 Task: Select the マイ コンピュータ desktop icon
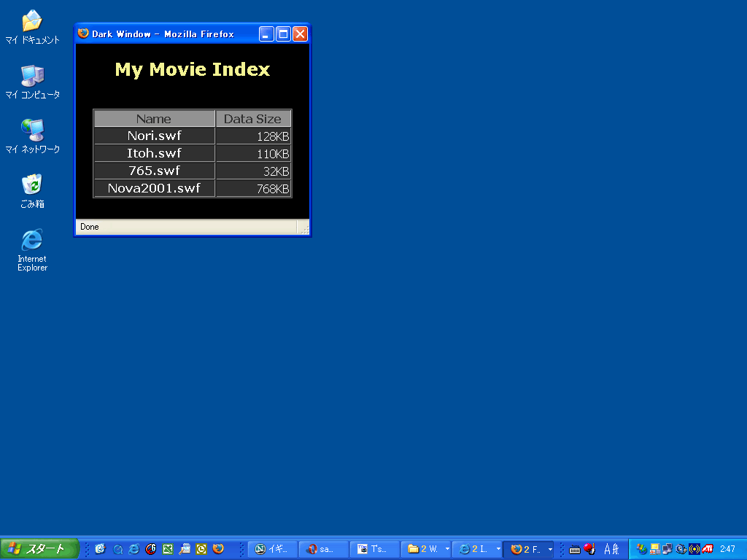[32, 76]
